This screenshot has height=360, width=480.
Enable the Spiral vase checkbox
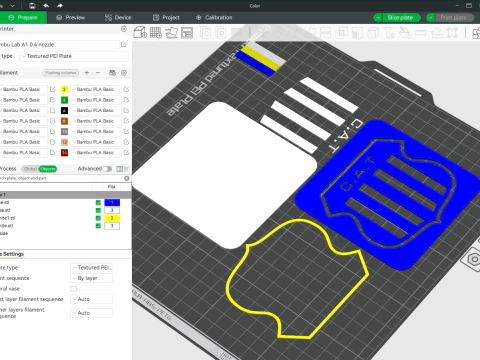coord(74,289)
